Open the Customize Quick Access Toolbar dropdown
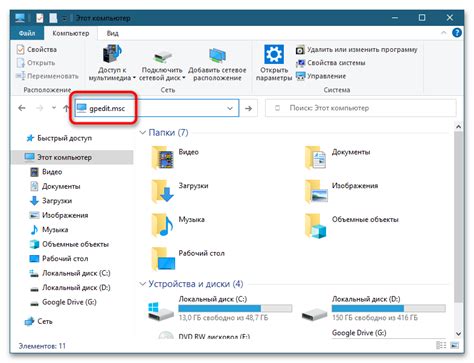 point(65,18)
